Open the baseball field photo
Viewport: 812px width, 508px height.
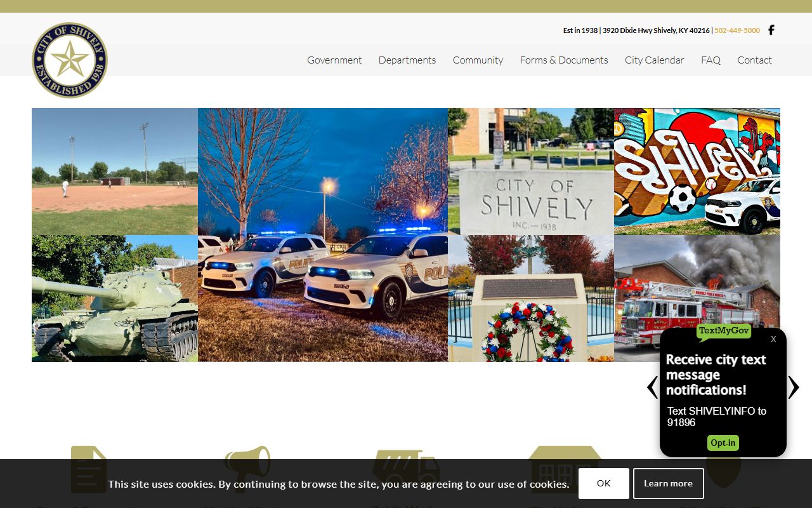(115, 171)
